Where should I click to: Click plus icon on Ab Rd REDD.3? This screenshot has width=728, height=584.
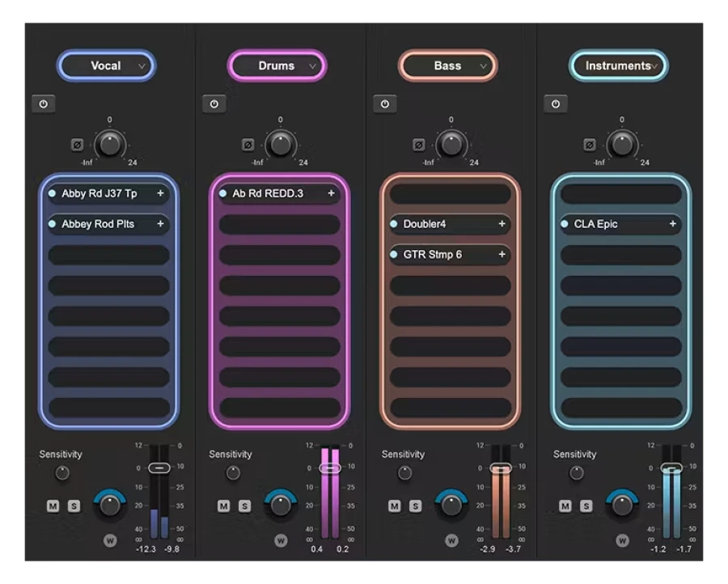[x=331, y=193]
